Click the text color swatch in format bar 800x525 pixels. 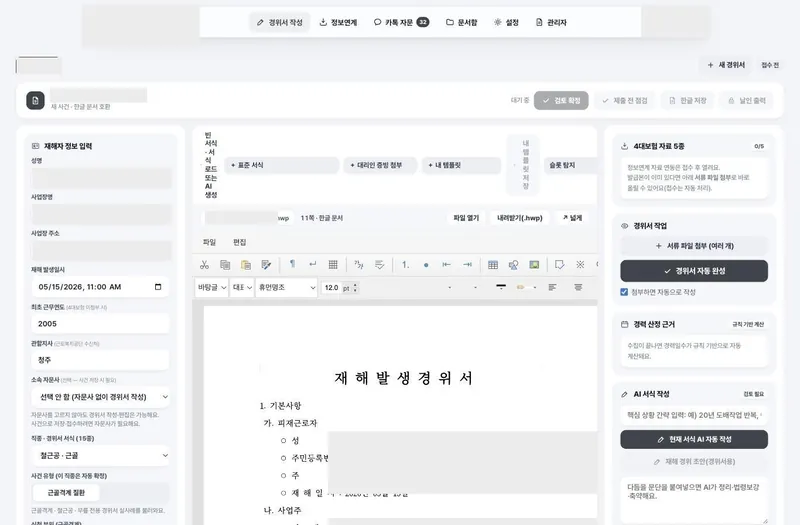point(501,287)
